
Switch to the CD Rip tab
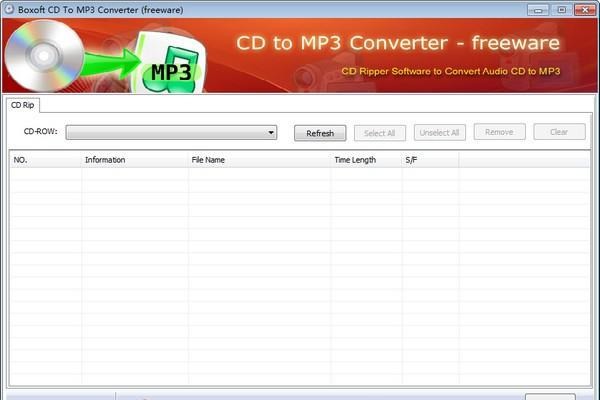coord(23,105)
